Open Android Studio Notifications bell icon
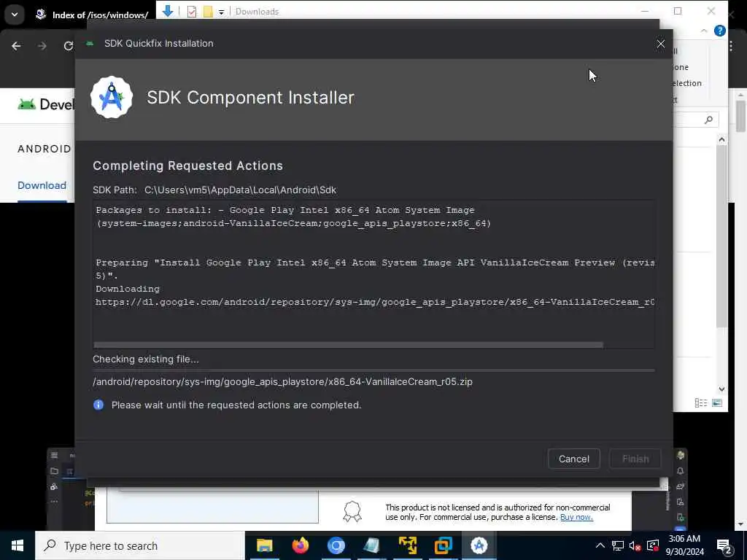Viewport: 747px width, 560px height. (681, 470)
